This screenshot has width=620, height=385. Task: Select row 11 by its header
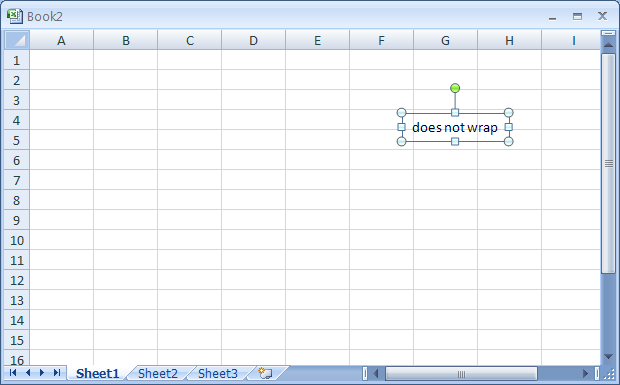[17, 260]
